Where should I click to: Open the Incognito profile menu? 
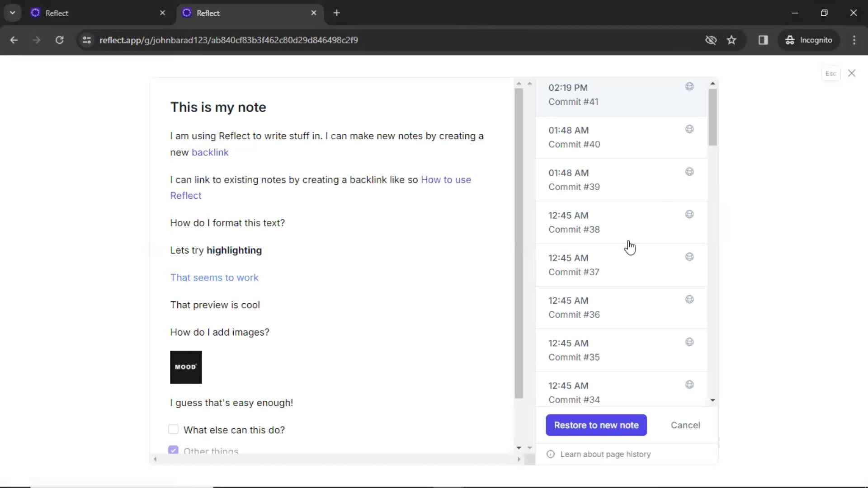point(809,40)
